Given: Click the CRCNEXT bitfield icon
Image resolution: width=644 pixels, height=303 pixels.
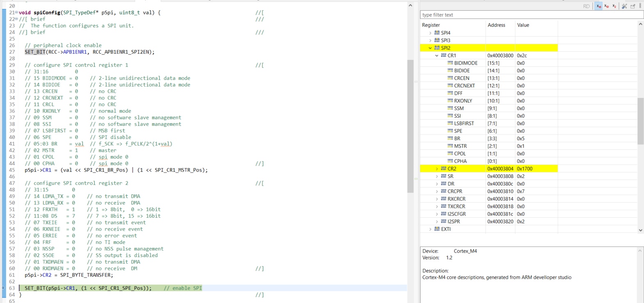Looking at the screenshot, I should point(450,86).
